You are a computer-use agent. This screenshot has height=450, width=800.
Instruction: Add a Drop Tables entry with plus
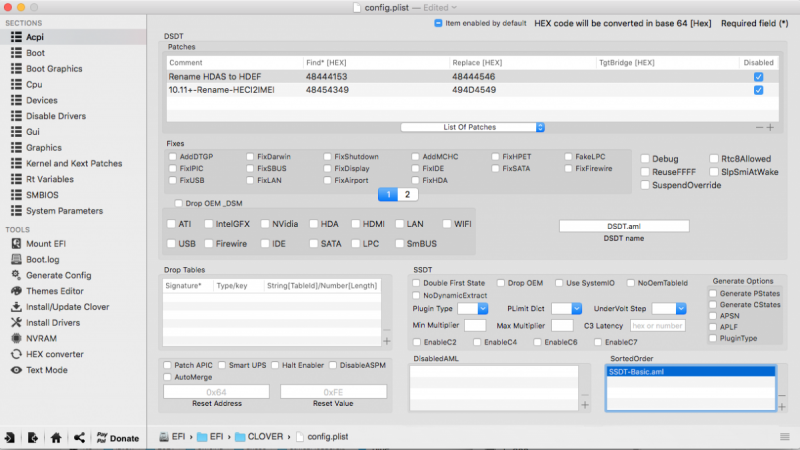point(387,341)
